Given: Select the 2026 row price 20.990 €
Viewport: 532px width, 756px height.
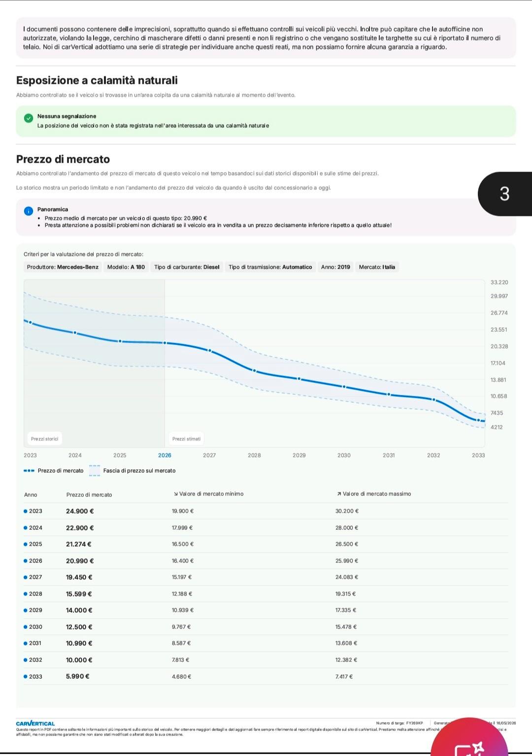Looking at the screenshot, I should click(80, 561).
